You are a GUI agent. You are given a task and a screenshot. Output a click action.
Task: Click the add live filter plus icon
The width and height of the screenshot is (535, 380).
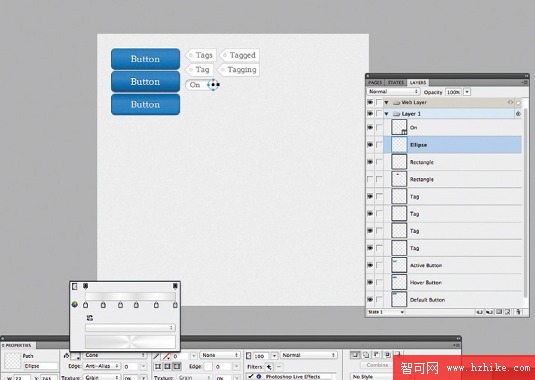[x=270, y=367]
